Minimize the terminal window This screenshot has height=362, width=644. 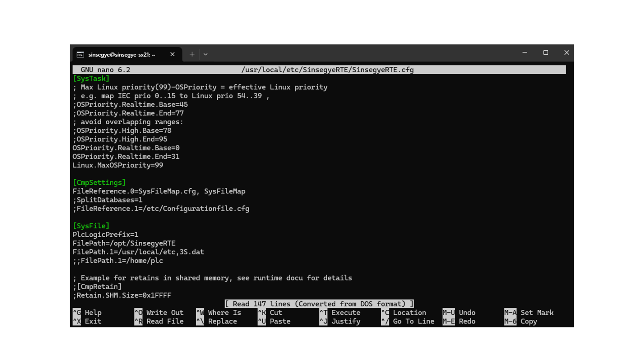pos(525,53)
